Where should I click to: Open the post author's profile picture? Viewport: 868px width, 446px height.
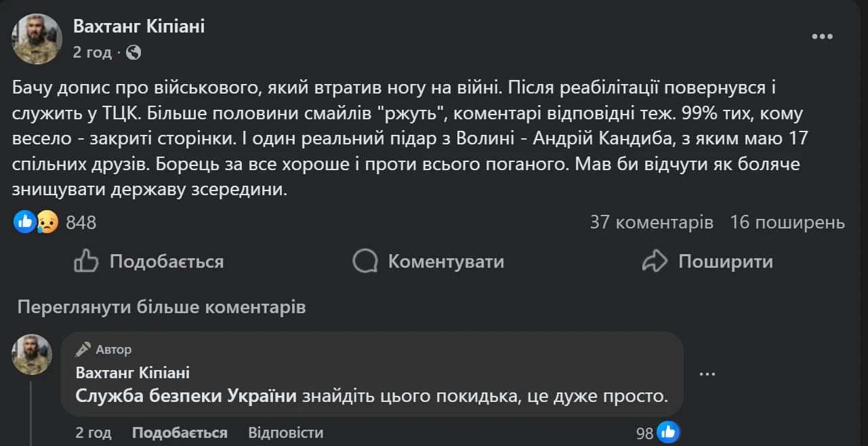[x=37, y=39]
